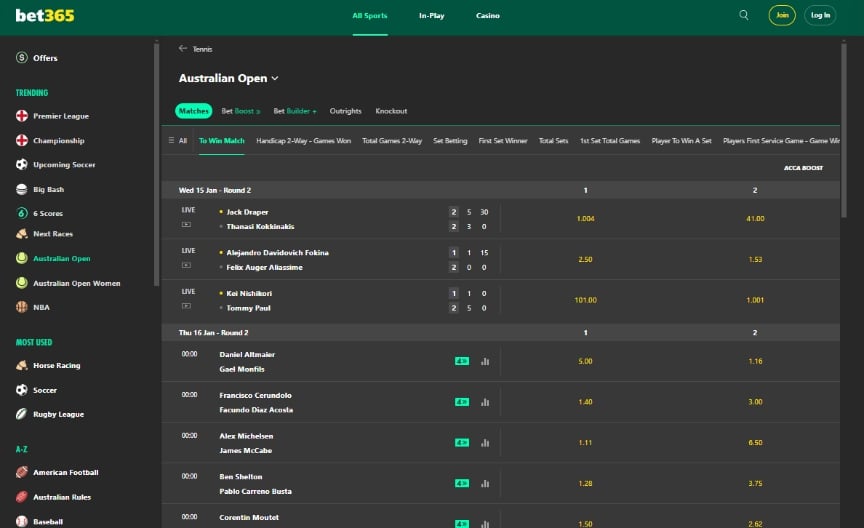
Task: Open live stream icon for Davidovich Fokina match
Action: pyautogui.click(x=186, y=265)
